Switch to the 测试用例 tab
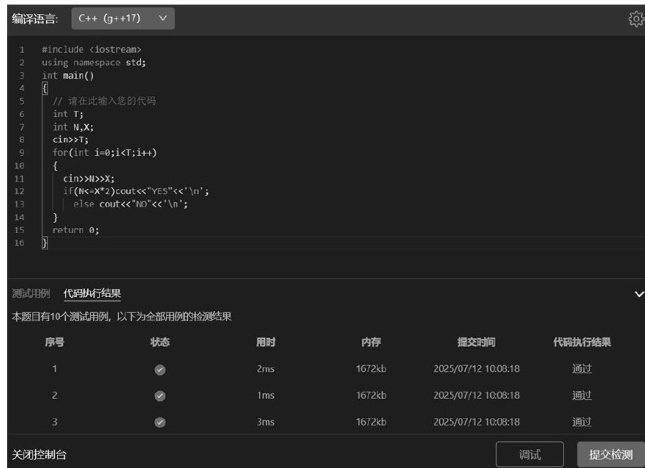The height and width of the screenshot is (468, 645). (30, 294)
